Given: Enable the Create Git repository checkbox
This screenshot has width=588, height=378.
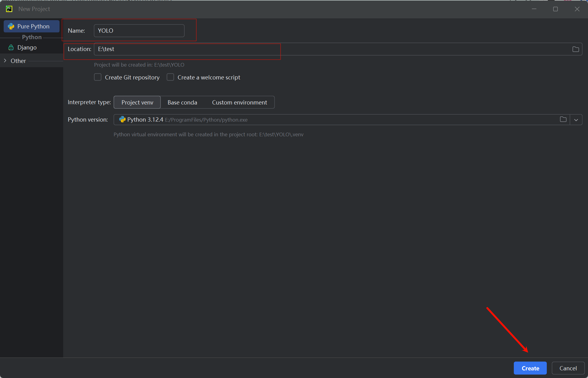Looking at the screenshot, I should (98, 77).
